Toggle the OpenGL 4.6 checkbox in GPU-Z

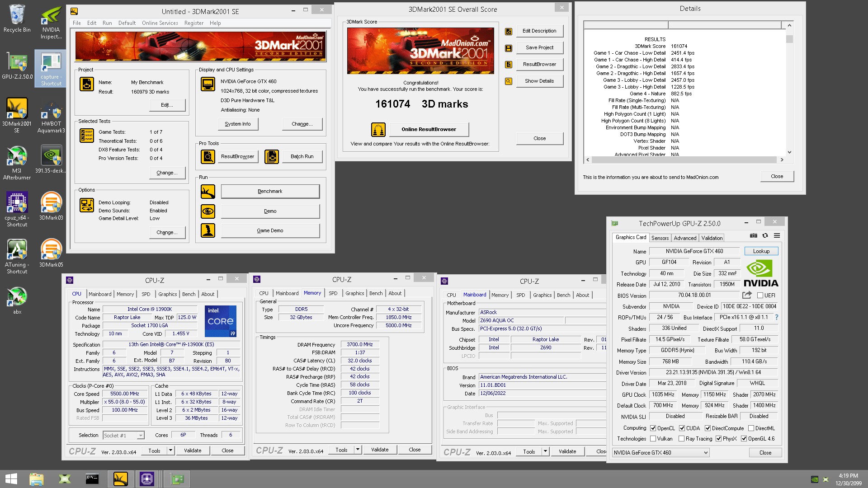coord(744,439)
